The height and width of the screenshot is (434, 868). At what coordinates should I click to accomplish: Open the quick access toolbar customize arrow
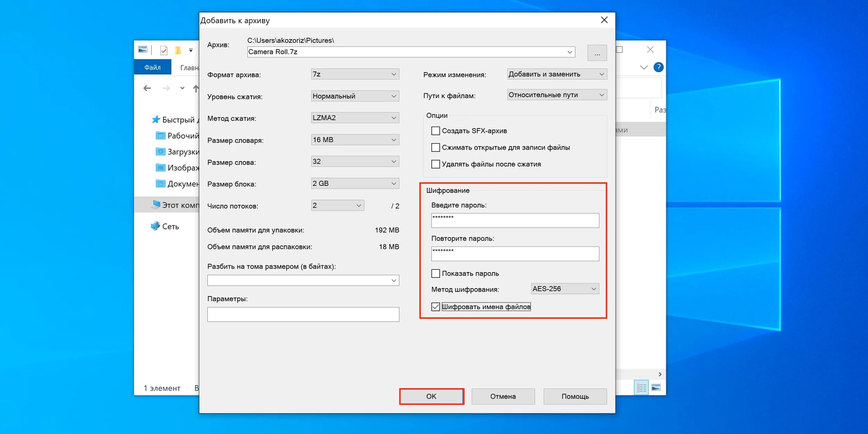[x=191, y=50]
